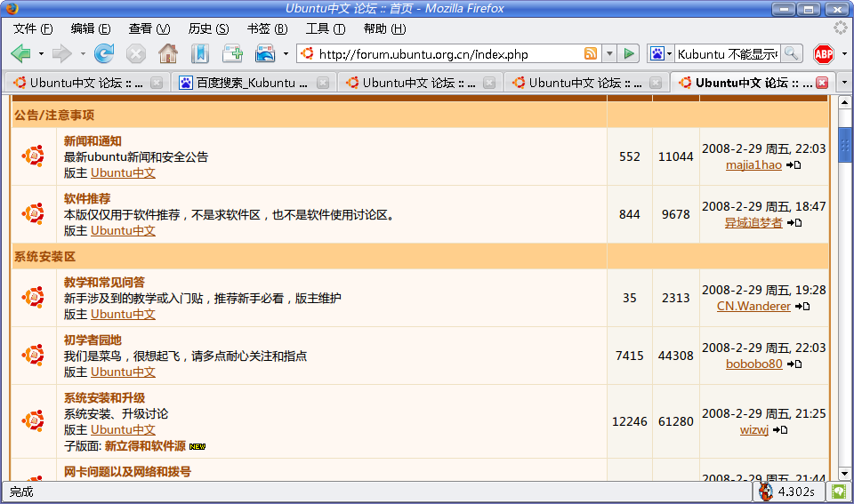Viewport: 854px width, 504px height.
Task: Click the forum icon next to 初学者园地
Action: [33, 356]
